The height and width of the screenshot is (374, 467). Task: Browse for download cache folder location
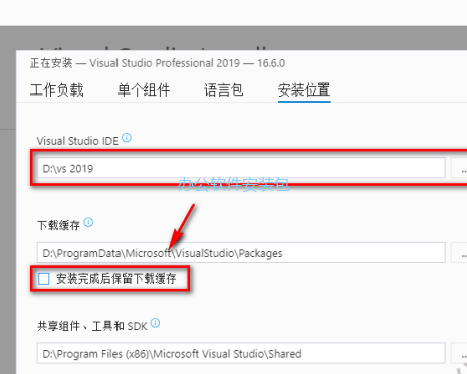460,253
